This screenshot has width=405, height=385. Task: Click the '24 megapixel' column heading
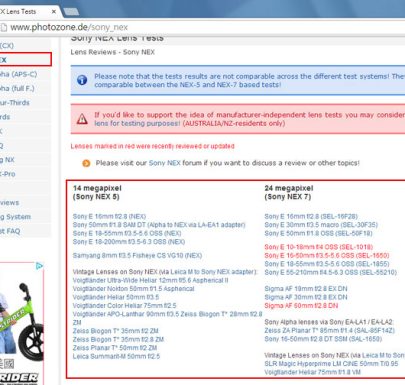click(x=289, y=188)
